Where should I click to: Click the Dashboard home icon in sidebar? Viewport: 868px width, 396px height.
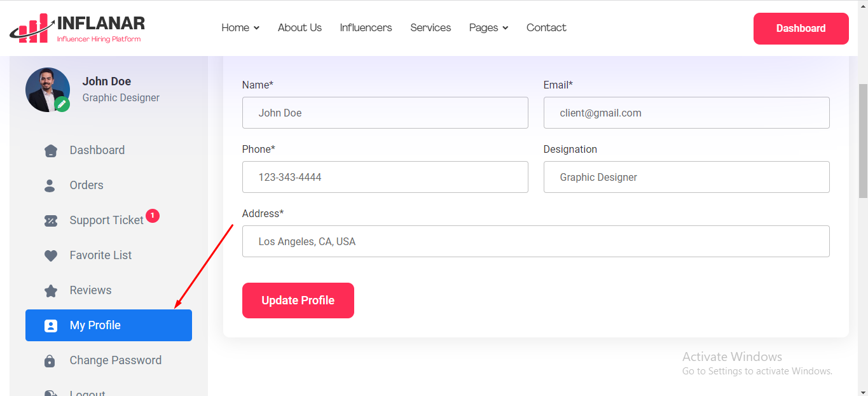(x=51, y=151)
